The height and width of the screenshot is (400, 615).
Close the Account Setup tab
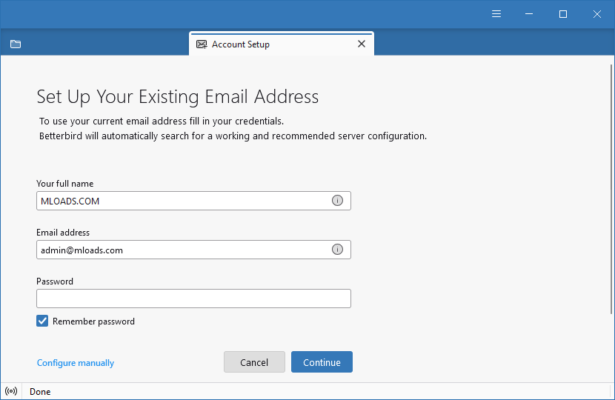[x=362, y=44]
